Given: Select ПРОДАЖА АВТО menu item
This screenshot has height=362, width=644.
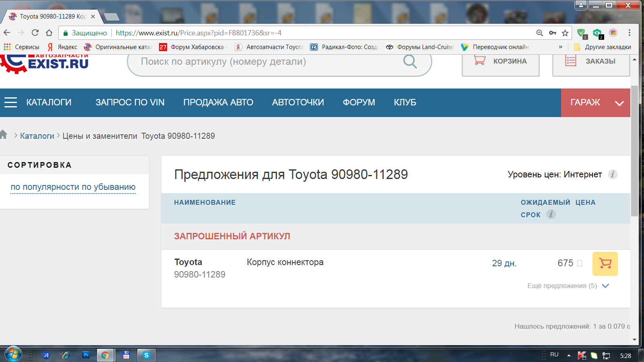Looking at the screenshot, I should 218,103.
